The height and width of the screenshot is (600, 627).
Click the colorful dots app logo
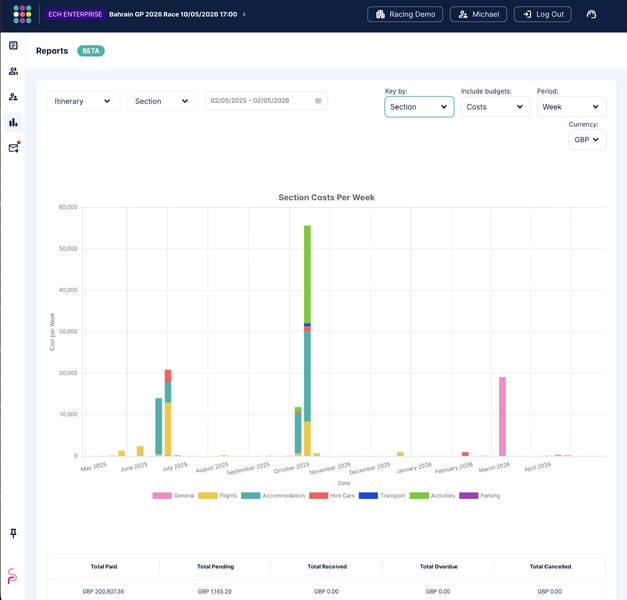tap(22, 14)
